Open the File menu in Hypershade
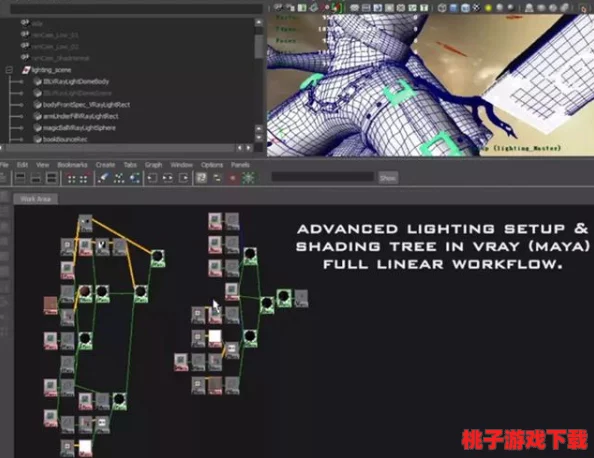594x458 pixels. (x=4, y=165)
